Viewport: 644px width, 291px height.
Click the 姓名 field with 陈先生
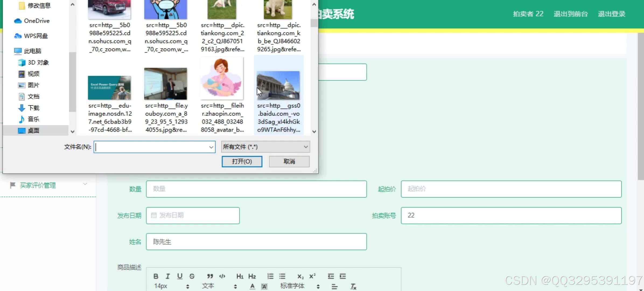pos(256,242)
